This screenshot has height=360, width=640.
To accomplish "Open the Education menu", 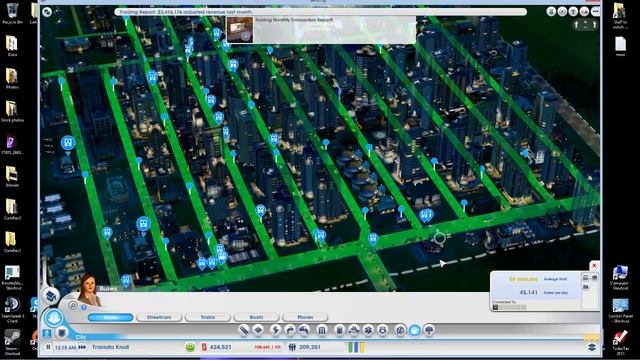I will pyautogui.click(x=400, y=330).
